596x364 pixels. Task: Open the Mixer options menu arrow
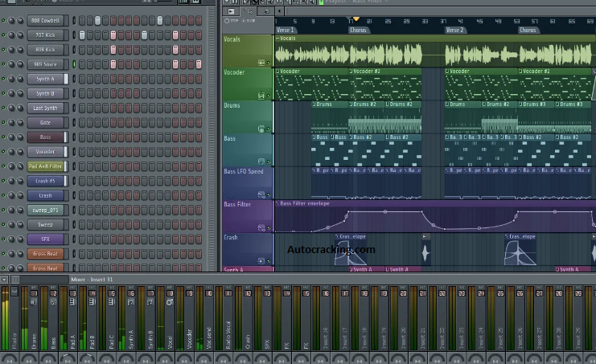pyautogui.click(x=4, y=280)
